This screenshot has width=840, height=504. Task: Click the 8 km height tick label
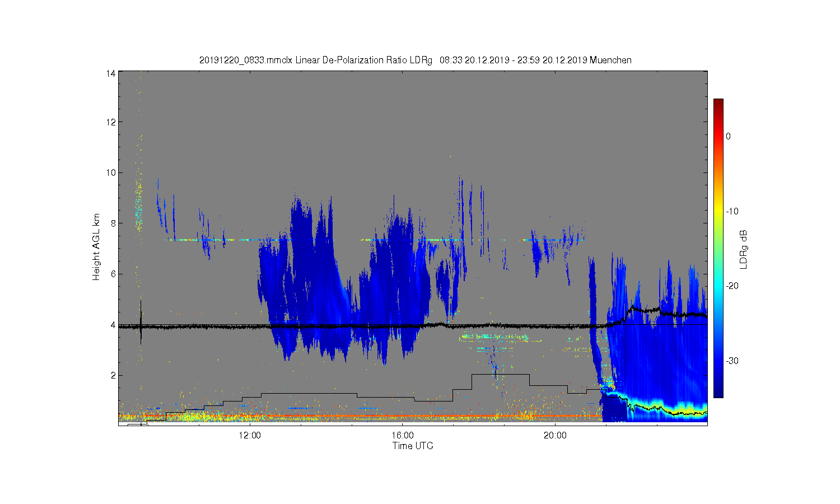pos(113,223)
